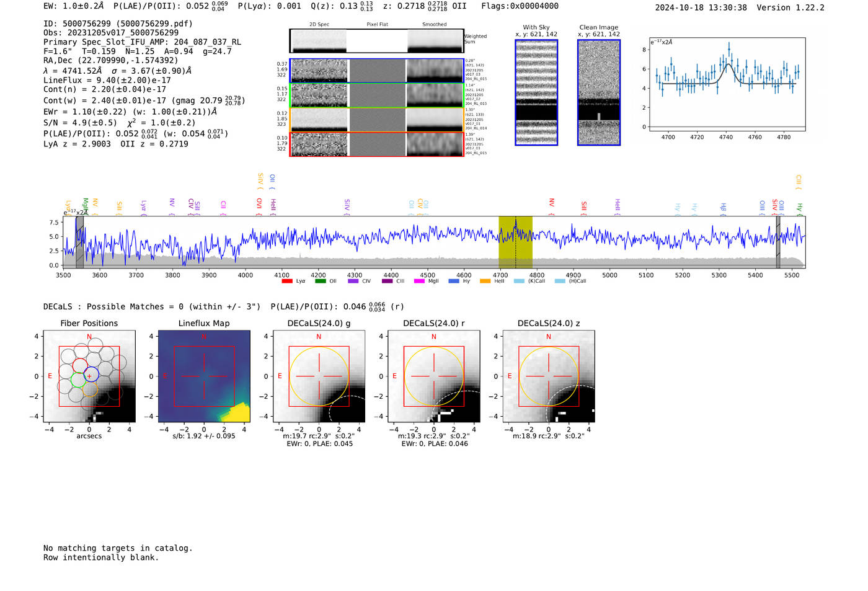868x591 pixels.
Task: Click the s/b: 1.92 +/- 0.095 caption
Action: pyautogui.click(x=204, y=436)
